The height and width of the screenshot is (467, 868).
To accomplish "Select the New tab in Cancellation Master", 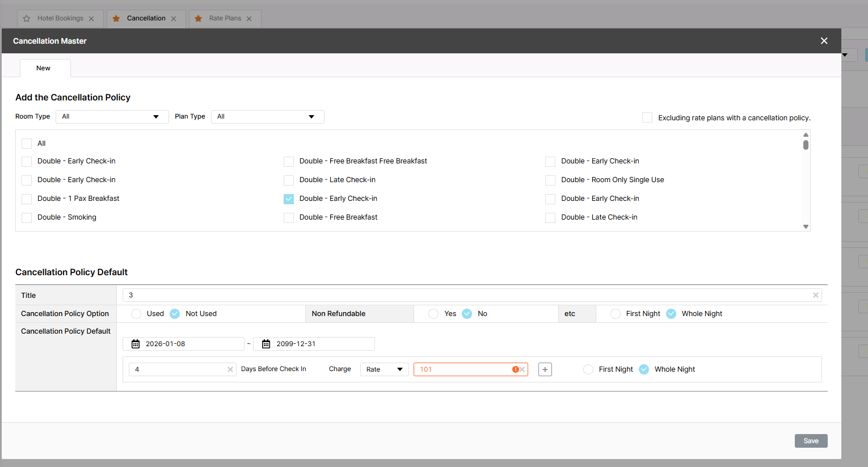I will (x=44, y=68).
